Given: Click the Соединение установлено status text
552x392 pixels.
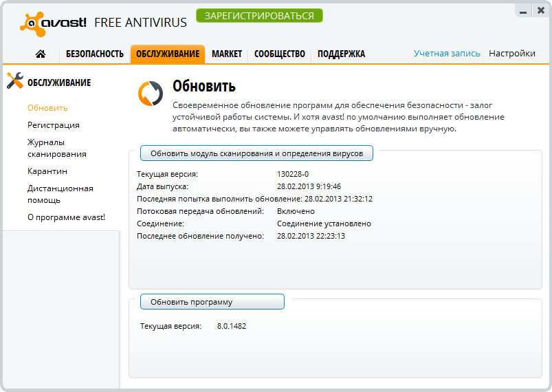Looking at the screenshot, I should click(x=324, y=224).
